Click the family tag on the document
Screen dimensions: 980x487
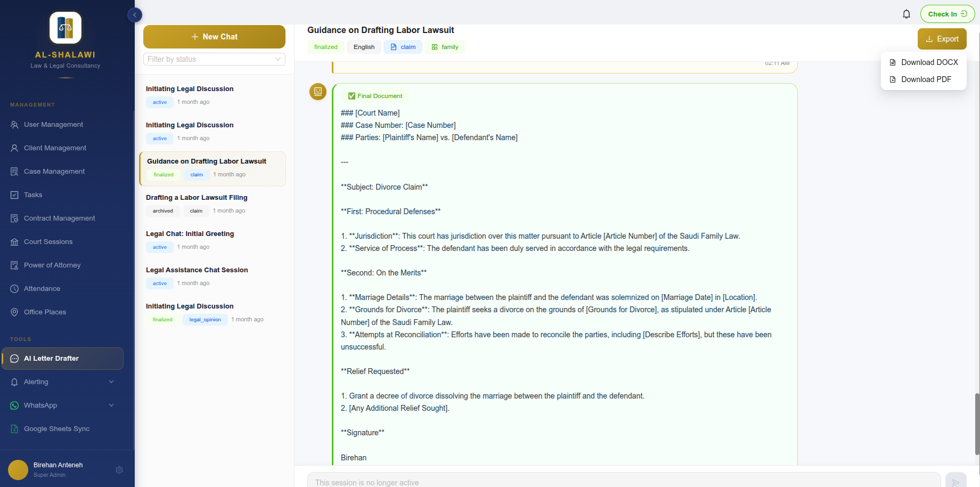445,47
